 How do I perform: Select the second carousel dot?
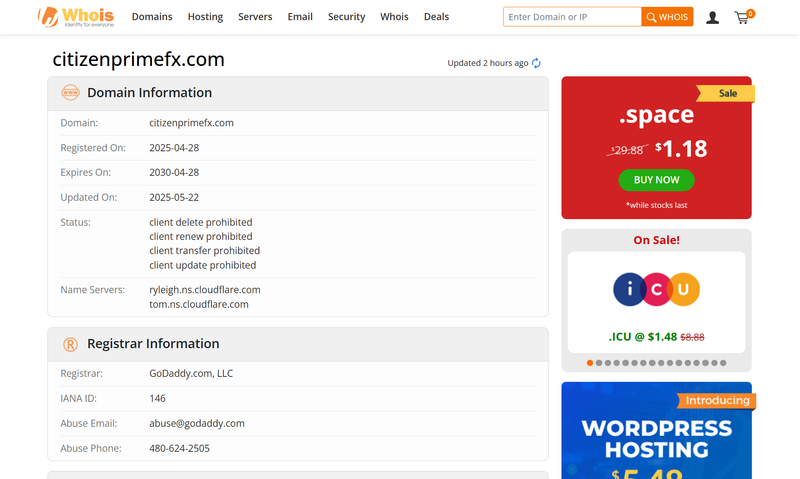(x=599, y=363)
